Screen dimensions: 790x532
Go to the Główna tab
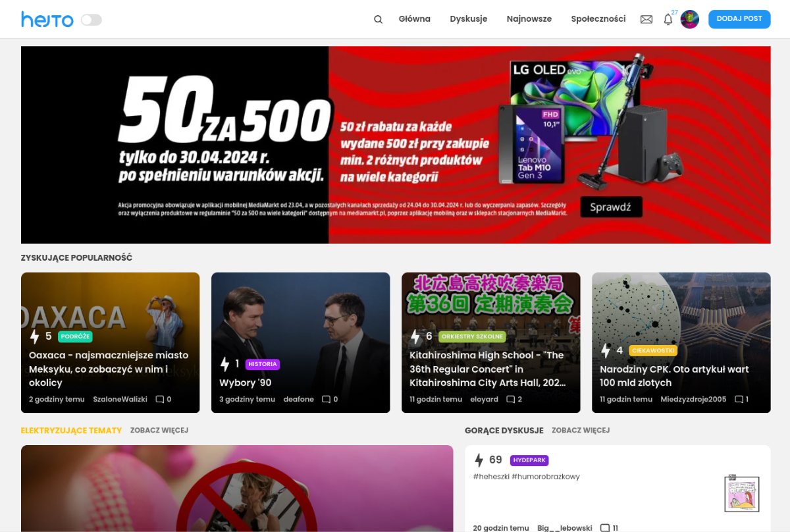415,19
